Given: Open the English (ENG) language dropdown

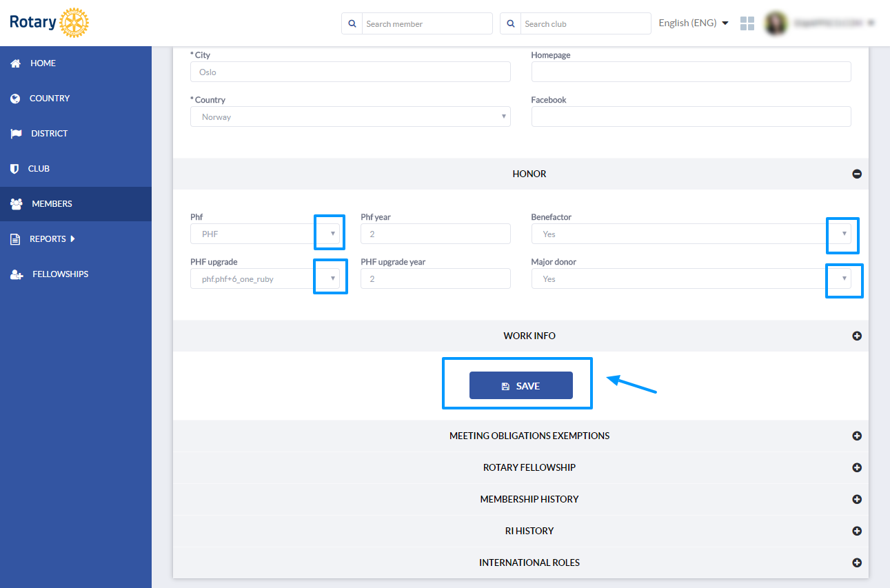Looking at the screenshot, I should pyautogui.click(x=694, y=23).
